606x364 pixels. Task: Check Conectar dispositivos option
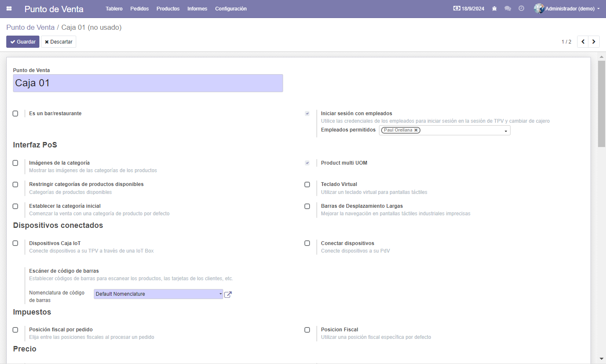[307, 243]
